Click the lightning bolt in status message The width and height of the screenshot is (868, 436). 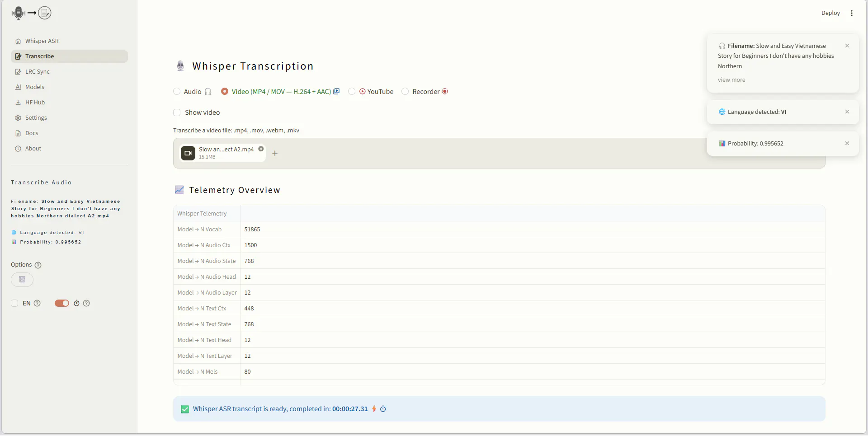(374, 409)
